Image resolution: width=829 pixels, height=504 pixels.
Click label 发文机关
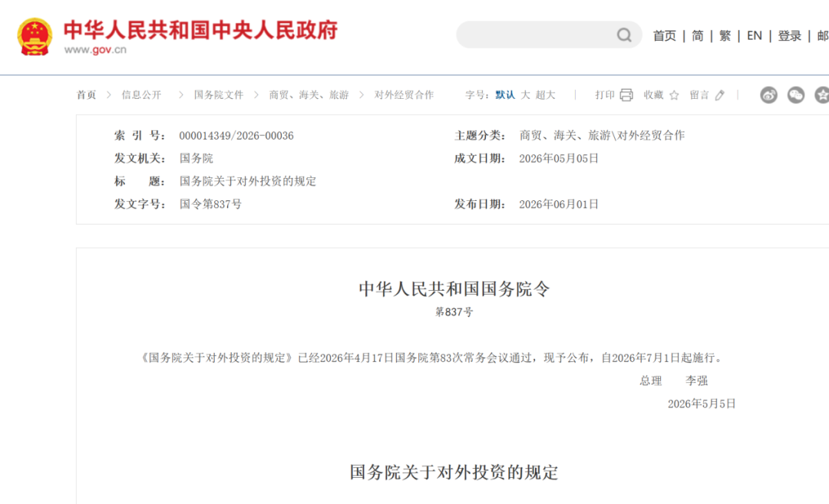click(140, 159)
